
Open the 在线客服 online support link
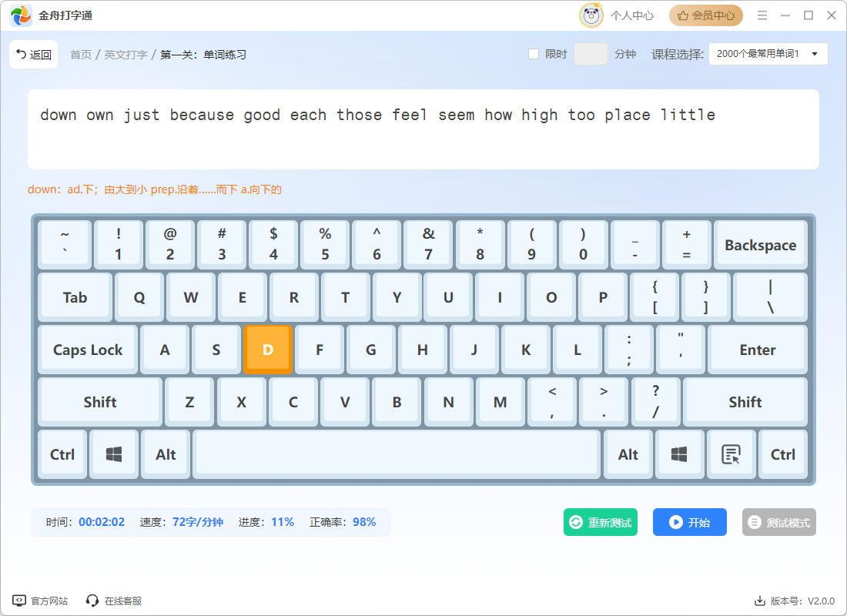(114, 601)
